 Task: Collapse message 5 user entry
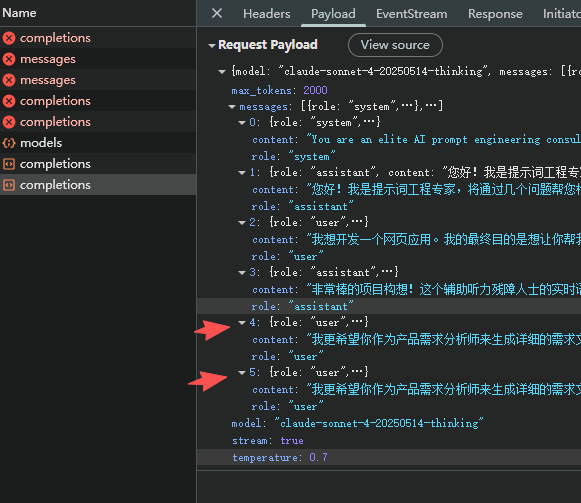(242, 373)
